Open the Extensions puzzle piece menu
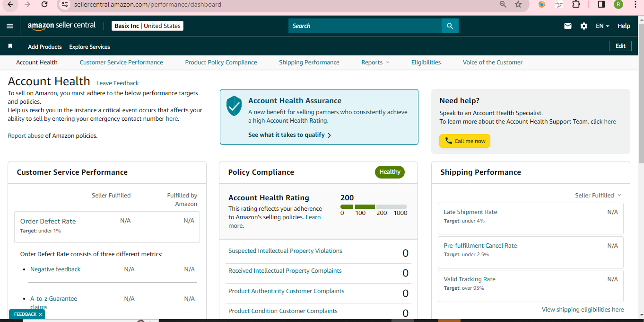The width and height of the screenshot is (644, 322). (576, 4)
